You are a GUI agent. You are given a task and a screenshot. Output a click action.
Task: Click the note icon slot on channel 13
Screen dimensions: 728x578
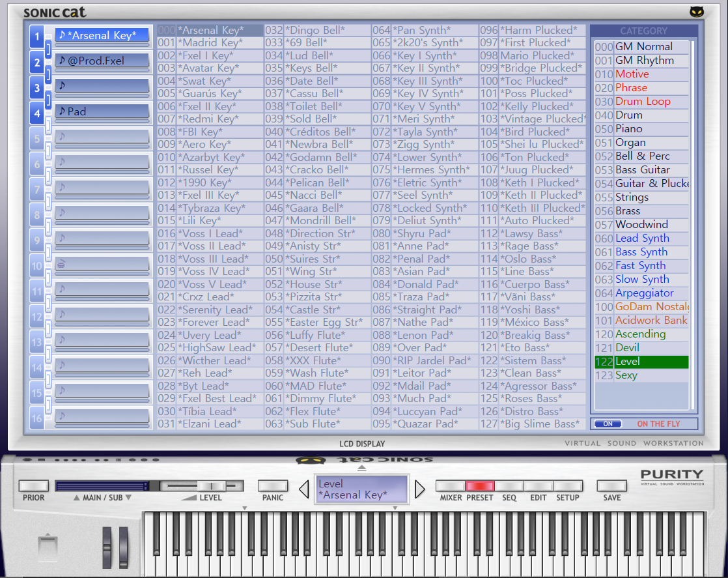point(102,341)
